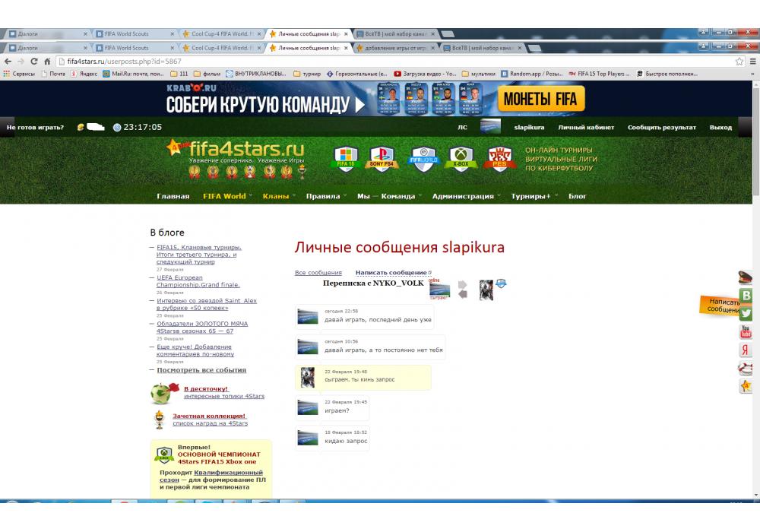Open NYKO_VOLK's avatar in the conversation header
Screen dimensions: 760x532
coord(486,290)
